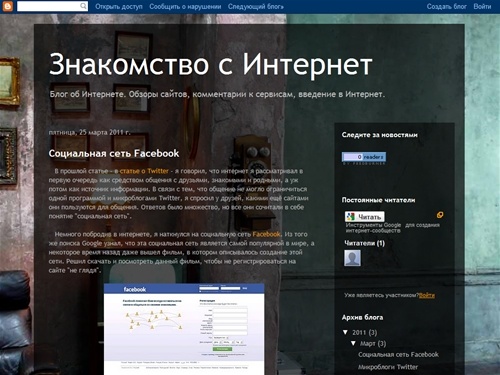Image resolution: width=500 pixels, height=375 pixels.
Task: Collapse the 2011 archive triangle
Action: pyautogui.click(x=345, y=332)
